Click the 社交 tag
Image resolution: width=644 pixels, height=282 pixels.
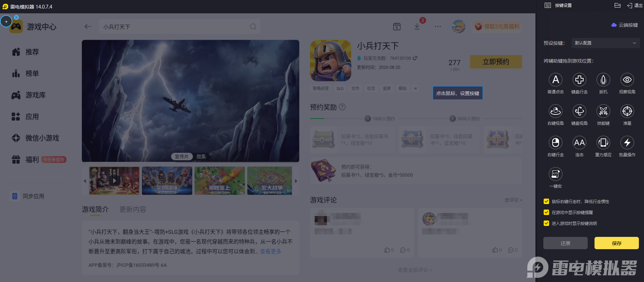pyautogui.click(x=371, y=89)
